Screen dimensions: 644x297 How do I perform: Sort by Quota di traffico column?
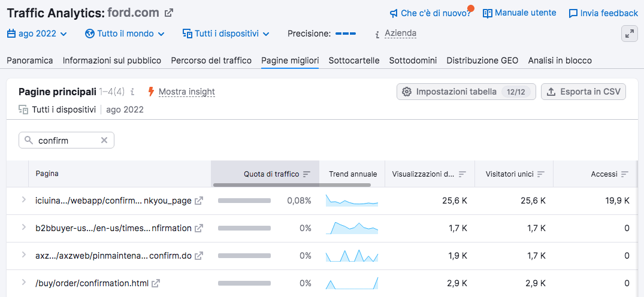click(307, 174)
